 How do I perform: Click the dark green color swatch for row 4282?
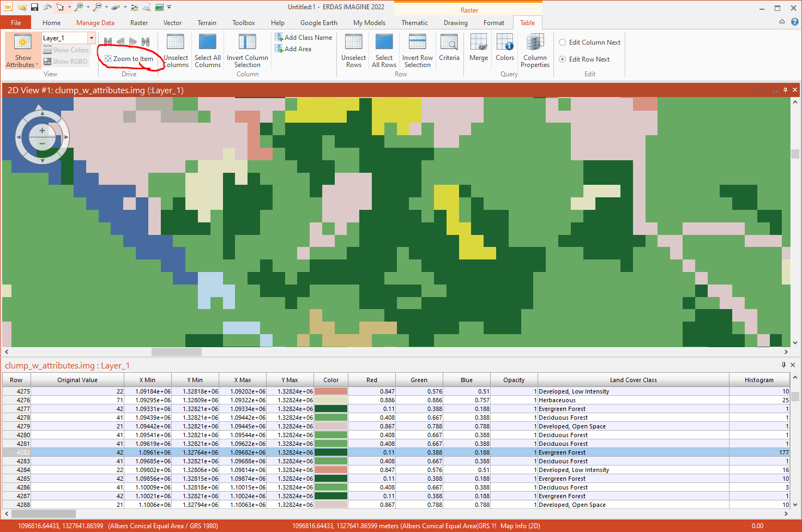tap(330, 452)
